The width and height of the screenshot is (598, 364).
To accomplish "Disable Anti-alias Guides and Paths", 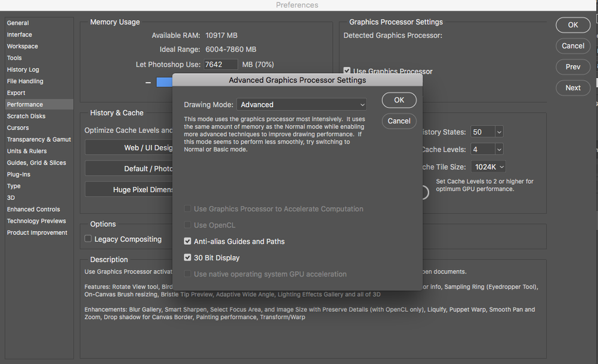I will coord(188,242).
